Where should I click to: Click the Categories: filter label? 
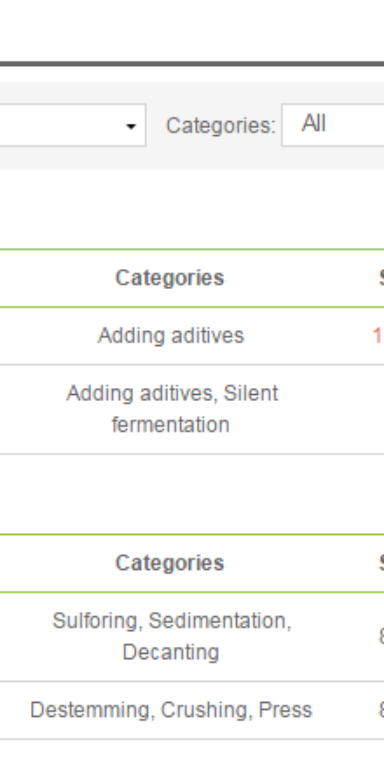coord(221,126)
